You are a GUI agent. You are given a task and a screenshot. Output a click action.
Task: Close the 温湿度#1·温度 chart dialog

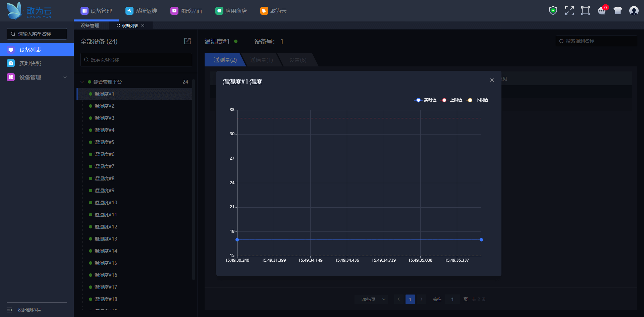[x=492, y=80]
